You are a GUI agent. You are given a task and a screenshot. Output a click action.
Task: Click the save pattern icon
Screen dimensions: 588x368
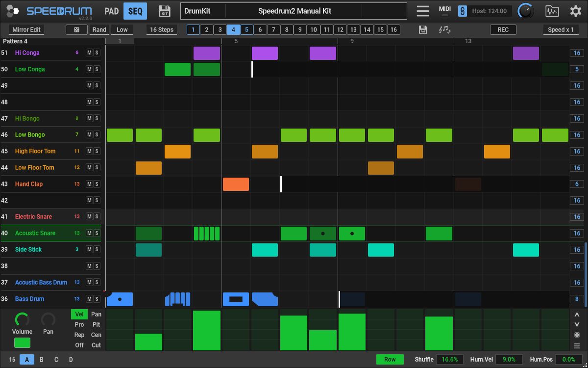point(423,30)
